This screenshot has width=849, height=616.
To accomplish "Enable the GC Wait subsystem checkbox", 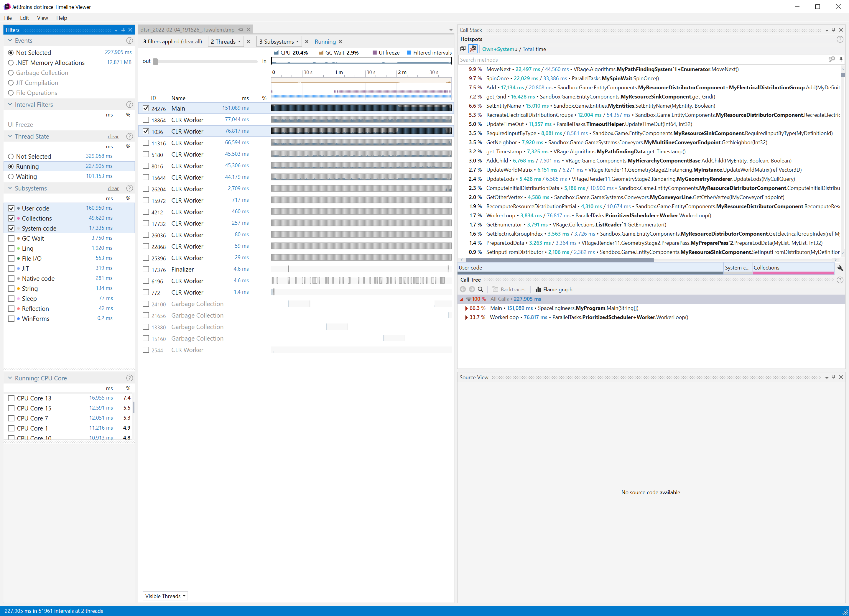I will (x=11, y=239).
